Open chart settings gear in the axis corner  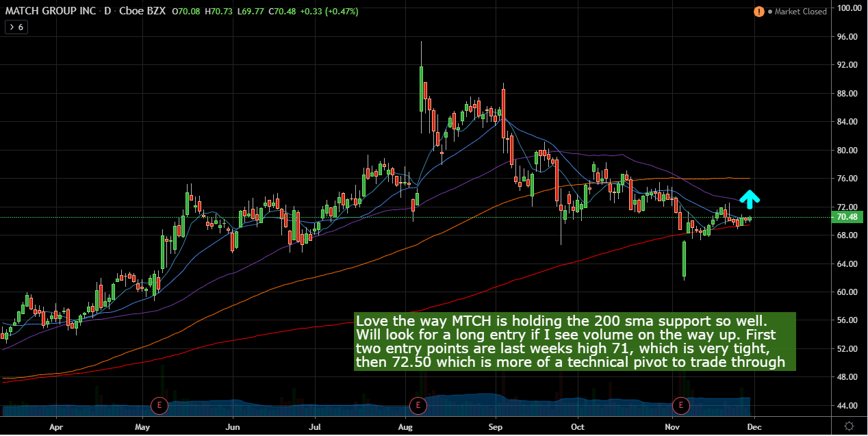pyautogui.click(x=848, y=426)
